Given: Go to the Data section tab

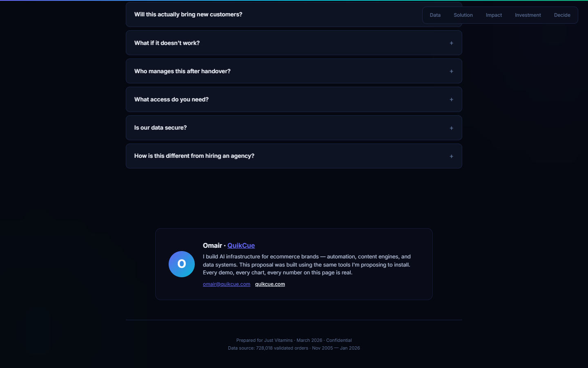Looking at the screenshot, I should tap(435, 15).
